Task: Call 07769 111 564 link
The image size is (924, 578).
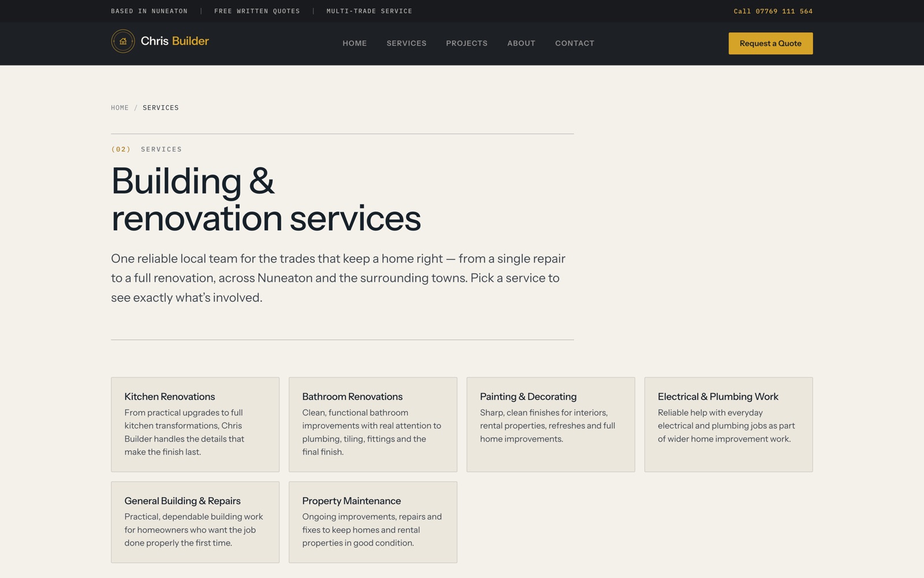Action: click(x=773, y=11)
